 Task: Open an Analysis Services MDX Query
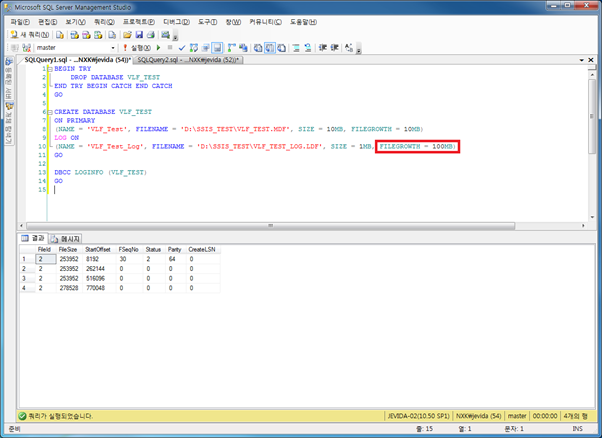tap(74, 35)
